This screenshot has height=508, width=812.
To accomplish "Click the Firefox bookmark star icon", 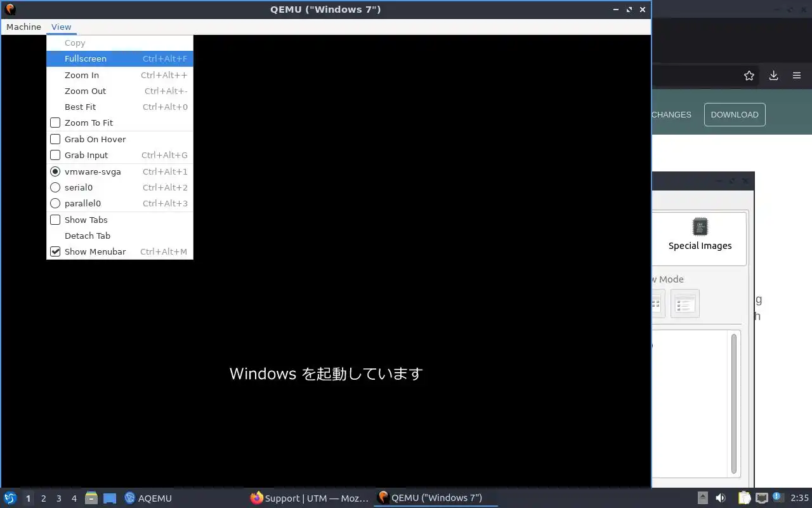I will pos(749,76).
